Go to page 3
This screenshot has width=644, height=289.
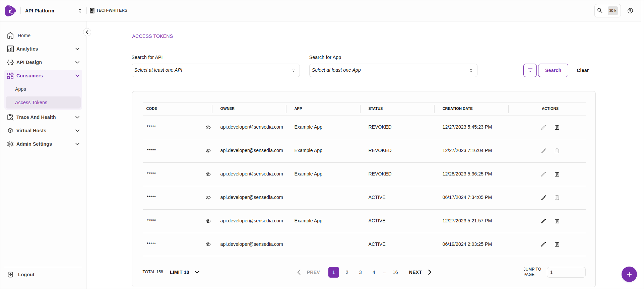[x=360, y=272]
